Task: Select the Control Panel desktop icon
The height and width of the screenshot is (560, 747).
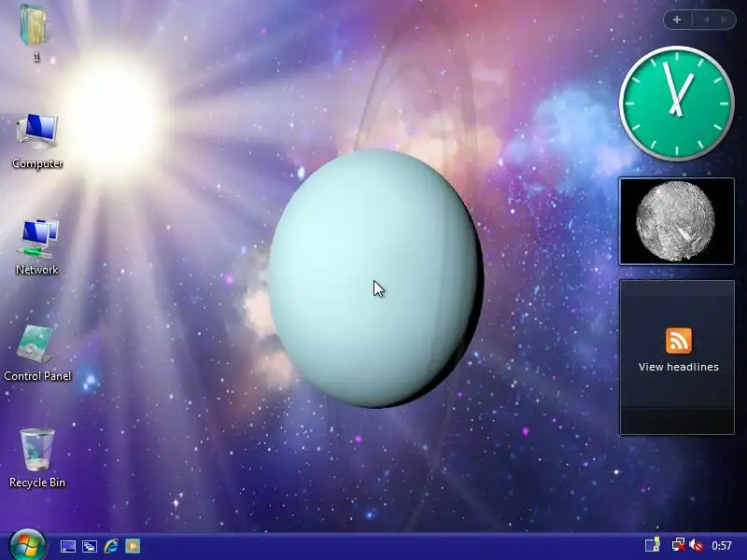Action: coord(37,354)
